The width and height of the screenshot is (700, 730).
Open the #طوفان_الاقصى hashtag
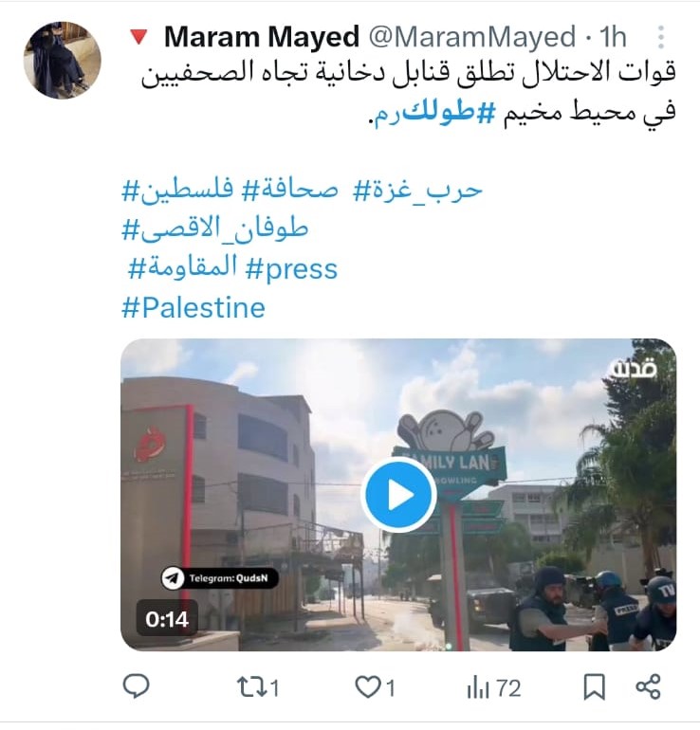point(214,230)
